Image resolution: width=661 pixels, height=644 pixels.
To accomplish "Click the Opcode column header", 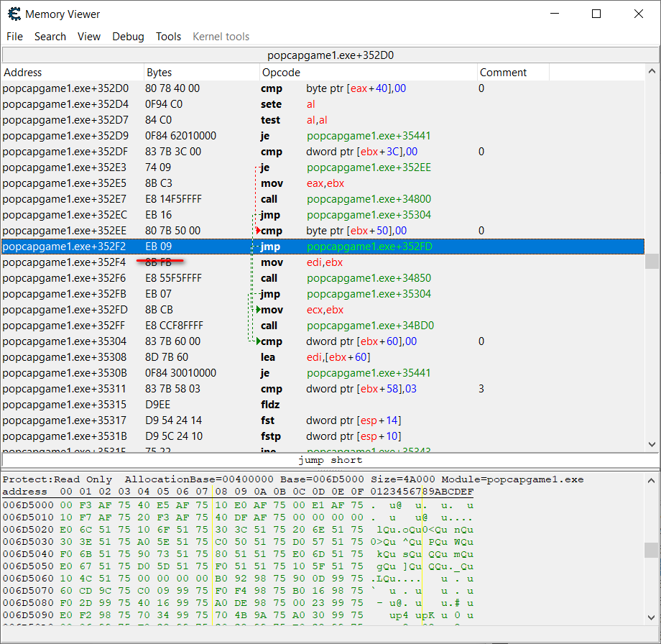I will click(x=369, y=73).
